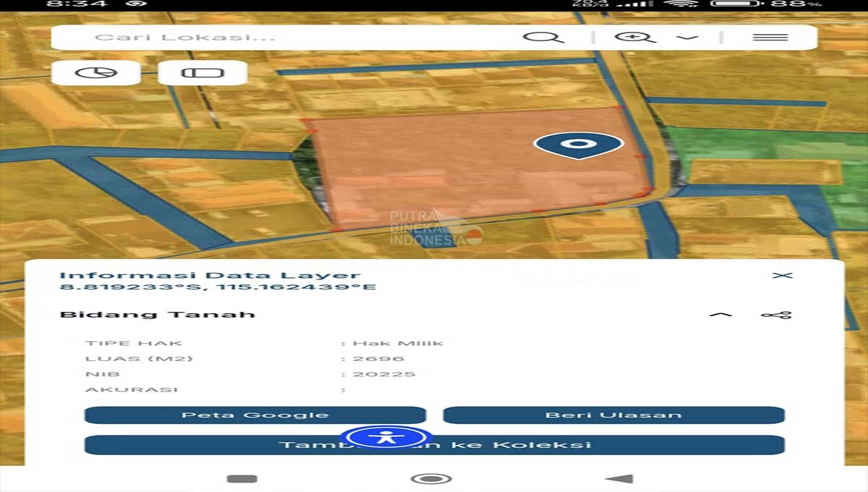Tap Android back button

(619, 478)
